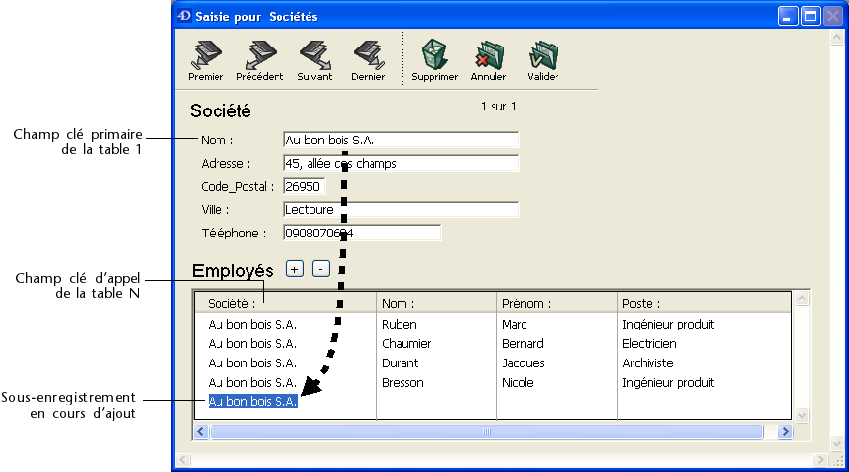Click the first name Marc
Screen dimensions: 849x472
(x=514, y=324)
